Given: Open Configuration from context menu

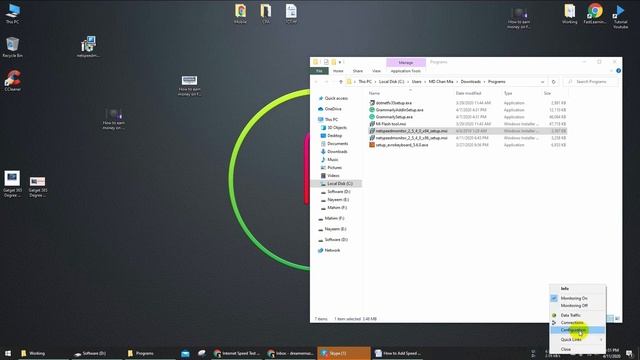Looking at the screenshot, I should click(x=577, y=330).
